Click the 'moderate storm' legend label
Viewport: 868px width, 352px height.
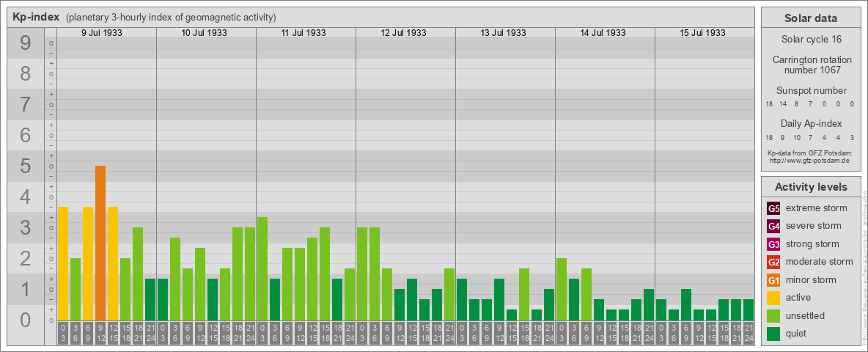tap(820, 262)
